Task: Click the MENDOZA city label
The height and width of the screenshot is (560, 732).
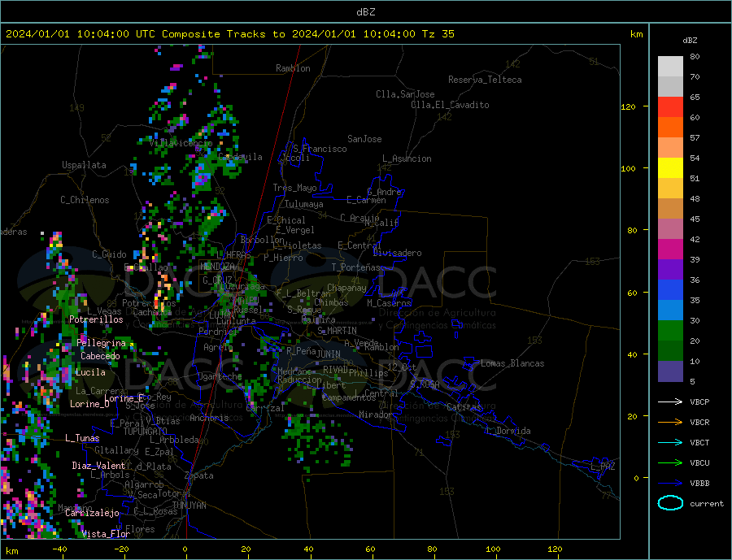Action: (x=218, y=267)
